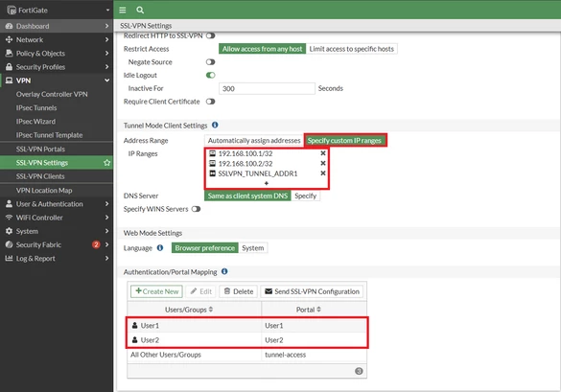The width and height of the screenshot is (561, 392).
Task: Disable the Idle Logout switch
Action: point(210,75)
